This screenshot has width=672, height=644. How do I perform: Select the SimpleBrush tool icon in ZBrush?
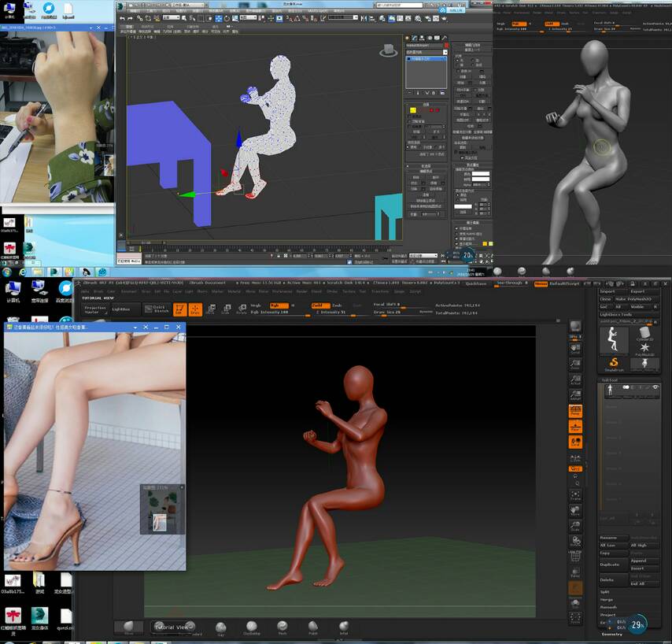click(x=614, y=364)
